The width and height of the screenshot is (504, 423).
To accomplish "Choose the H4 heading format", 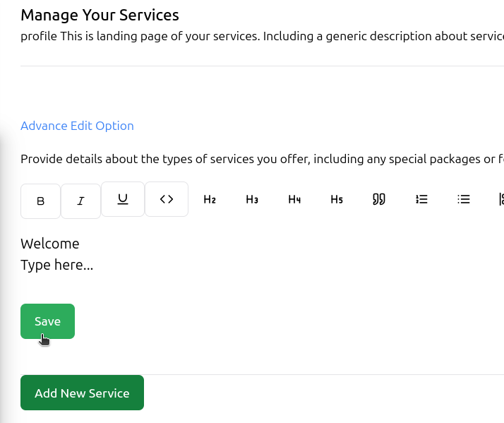I will tap(294, 199).
